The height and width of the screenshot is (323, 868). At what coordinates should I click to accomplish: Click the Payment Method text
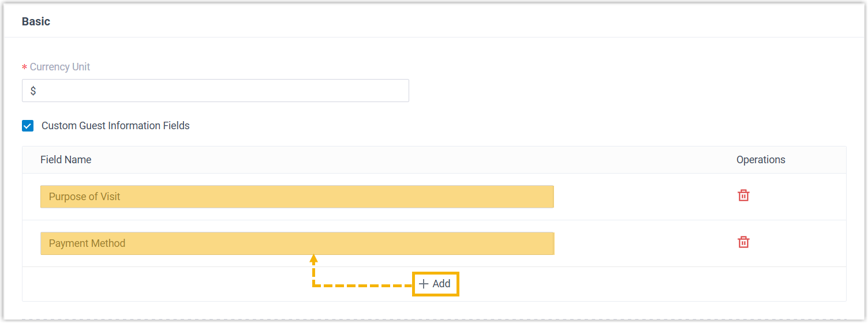[x=87, y=243]
